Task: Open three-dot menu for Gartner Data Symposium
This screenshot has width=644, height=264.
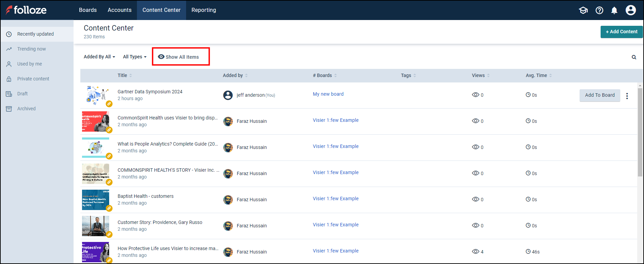Action: [x=627, y=96]
